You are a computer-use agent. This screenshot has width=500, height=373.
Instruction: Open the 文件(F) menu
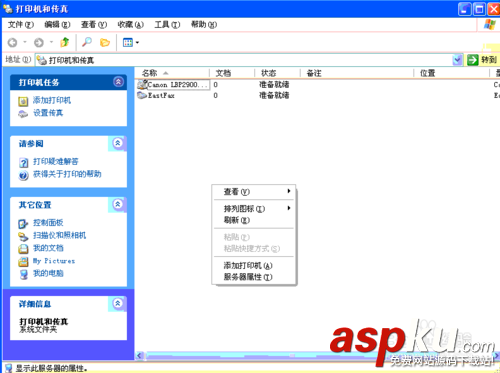tap(21, 25)
